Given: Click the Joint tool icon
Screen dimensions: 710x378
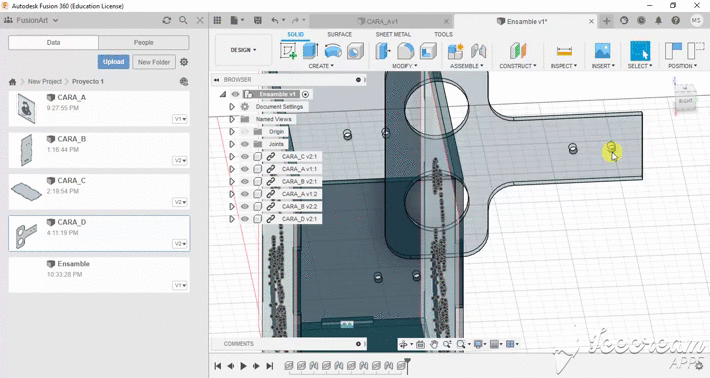Looking at the screenshot, I should tap(478, 51).
